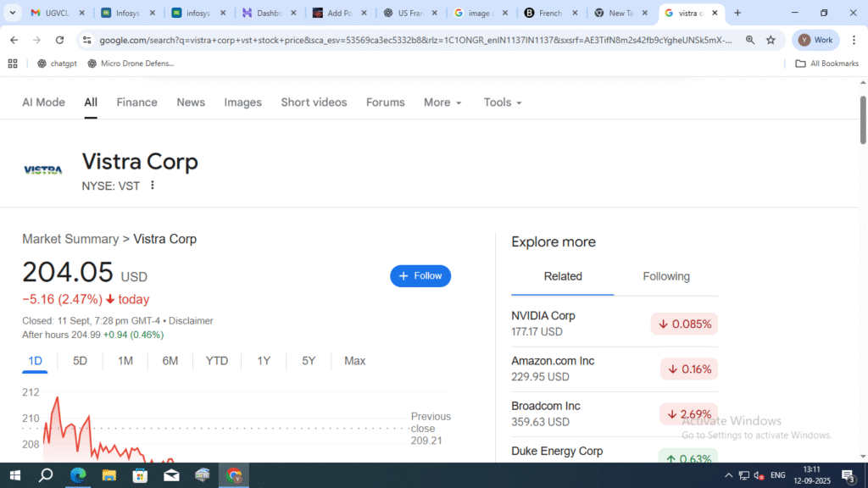The height and width of the screenshot is (488, 868).
Task: Reload the page with the refresh icon
Action: tap(59, 40)
